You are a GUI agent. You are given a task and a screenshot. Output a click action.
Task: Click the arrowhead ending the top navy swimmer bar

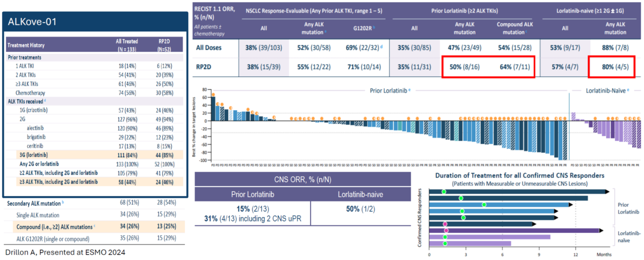tap(607, 191)
